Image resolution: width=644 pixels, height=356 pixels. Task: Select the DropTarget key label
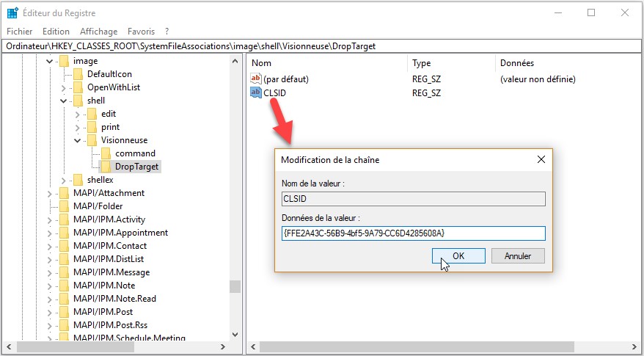(136, 167)
